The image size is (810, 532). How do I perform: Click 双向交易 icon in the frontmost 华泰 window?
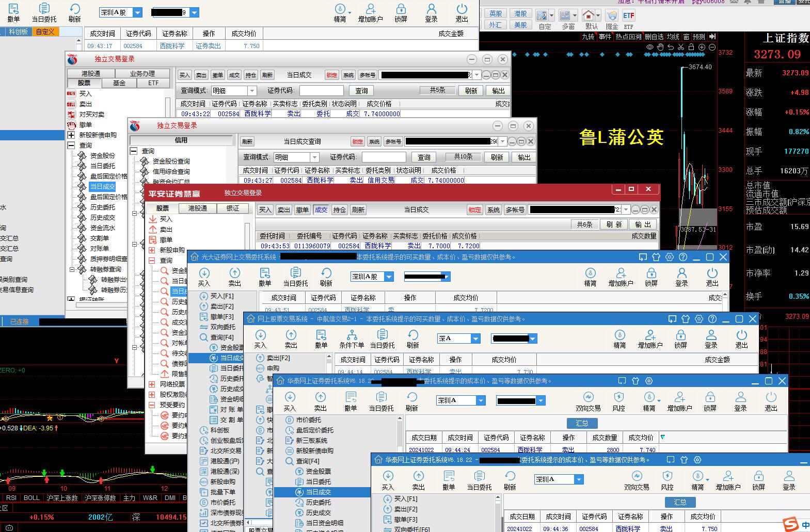[637, 480]
